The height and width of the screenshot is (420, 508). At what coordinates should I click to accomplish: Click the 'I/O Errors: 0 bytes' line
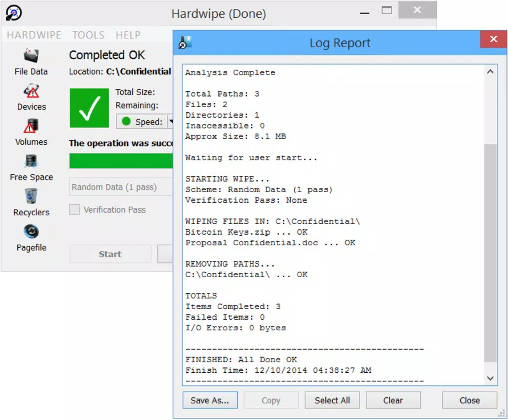[236, 328]
